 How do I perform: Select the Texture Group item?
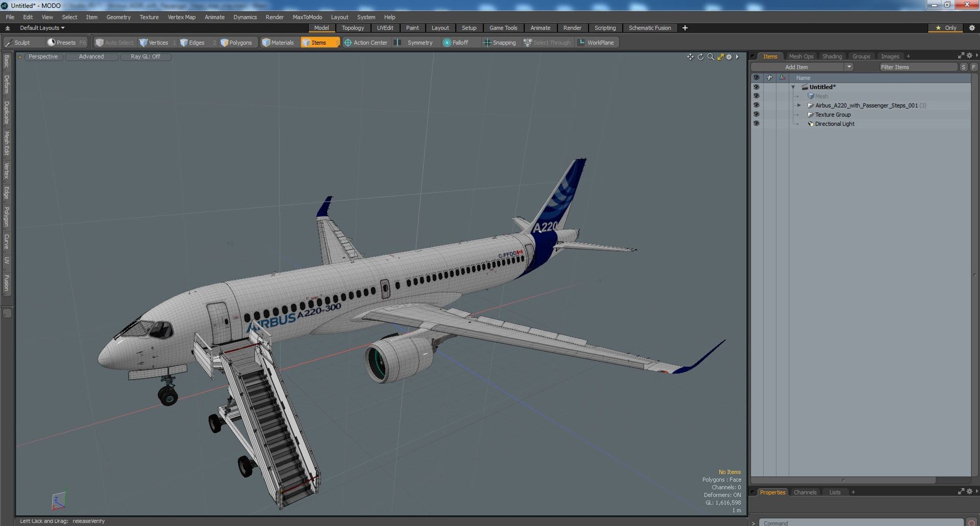[832, 115]
